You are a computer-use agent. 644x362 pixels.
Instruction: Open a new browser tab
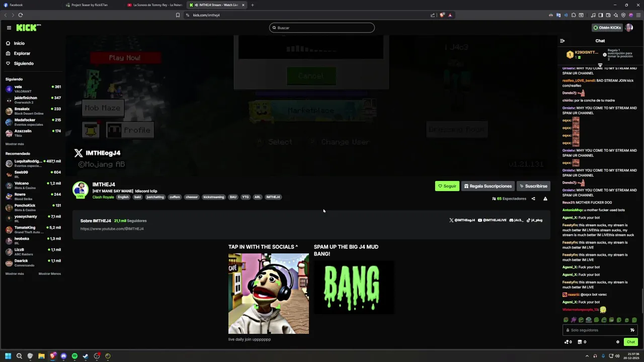[253, 5]
